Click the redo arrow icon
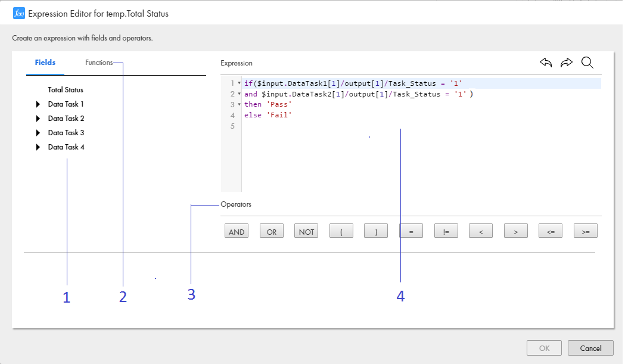625x364 pixels. (567, 63)
